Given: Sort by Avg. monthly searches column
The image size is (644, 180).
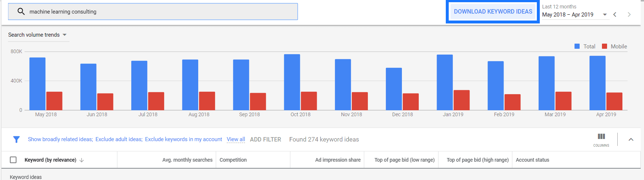Looking at the screenshot, I should pyautogui.click(x=187, y=160).
